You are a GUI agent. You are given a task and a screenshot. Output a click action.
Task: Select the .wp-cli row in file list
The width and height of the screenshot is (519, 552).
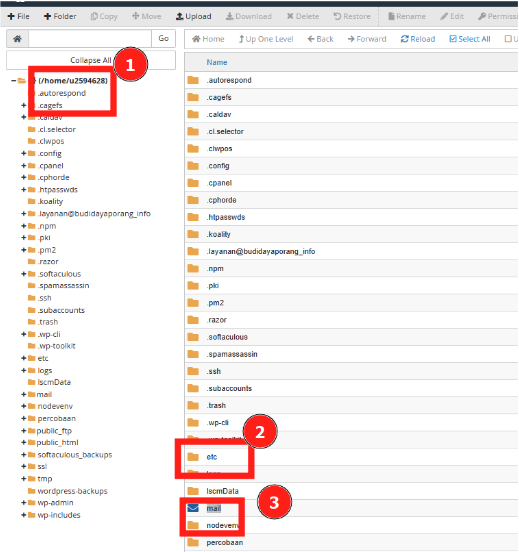351,423
